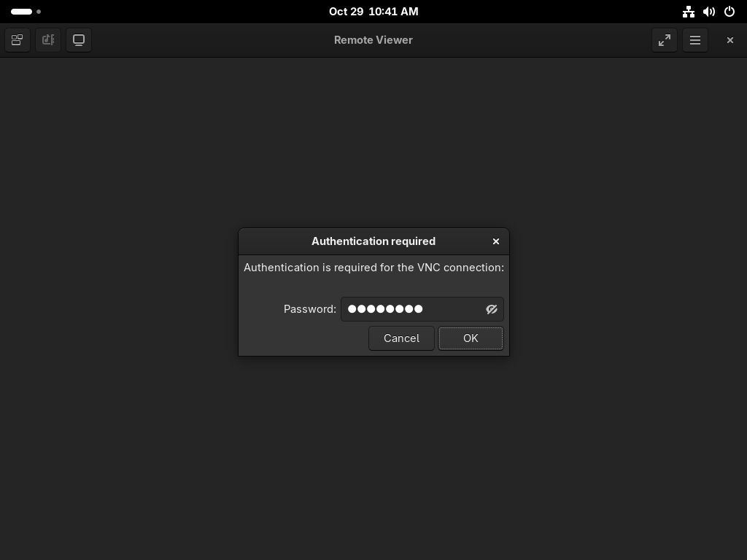The height and width of the screenshot is (560, 747).
Task: Click the greyed-out second header toolbar icon
Action: 48,40
